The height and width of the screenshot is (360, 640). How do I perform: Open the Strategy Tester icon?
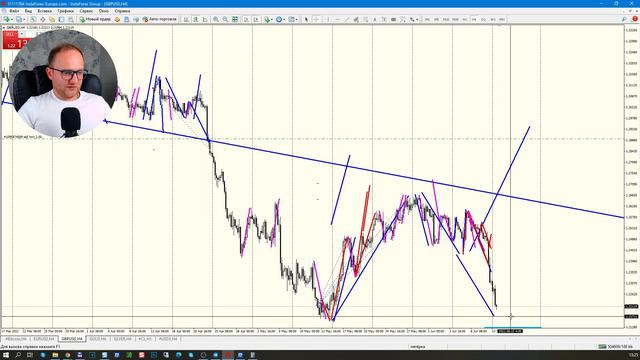pos(71,19)
